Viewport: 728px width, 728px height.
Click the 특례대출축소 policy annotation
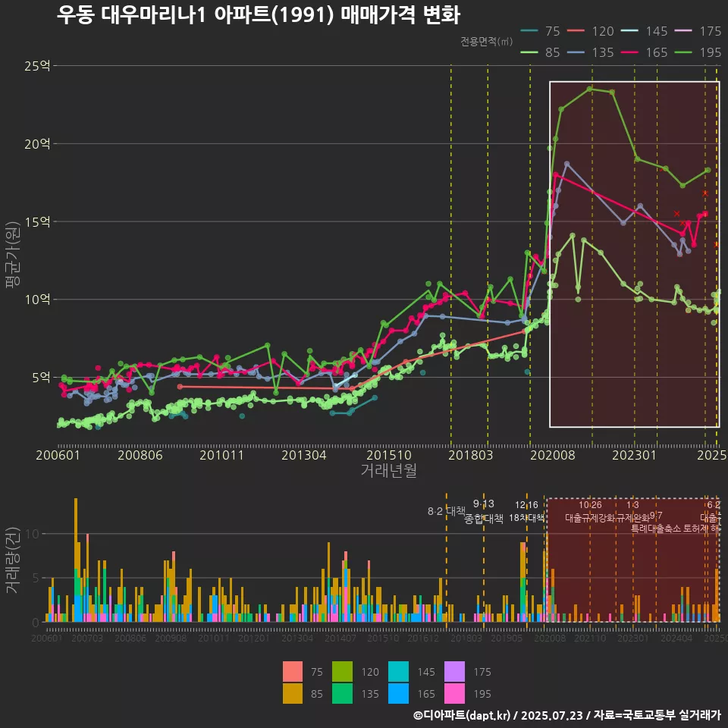tap(655, 529)
